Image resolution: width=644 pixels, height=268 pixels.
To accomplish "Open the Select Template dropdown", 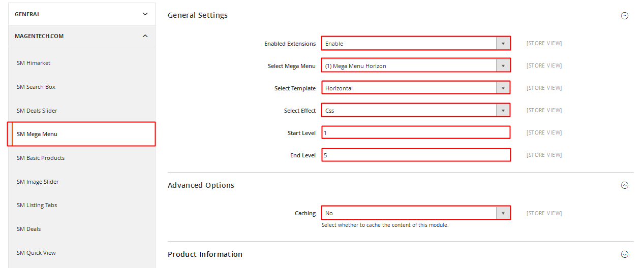I will tap(415, 88).
